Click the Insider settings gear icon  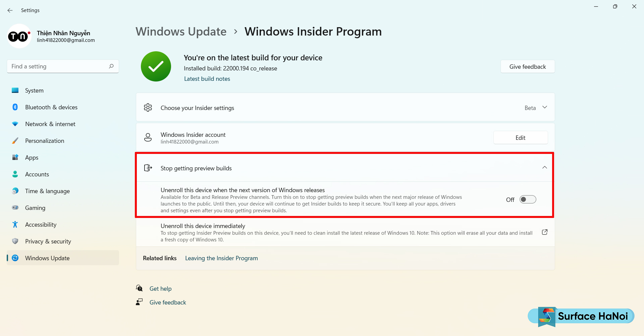[148, 108]
